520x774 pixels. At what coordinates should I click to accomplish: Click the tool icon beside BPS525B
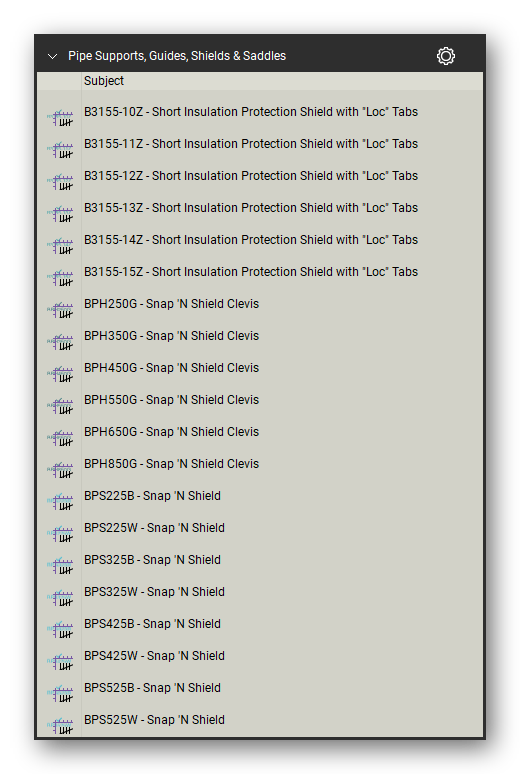pyautogui.click(x=60, y=695)
